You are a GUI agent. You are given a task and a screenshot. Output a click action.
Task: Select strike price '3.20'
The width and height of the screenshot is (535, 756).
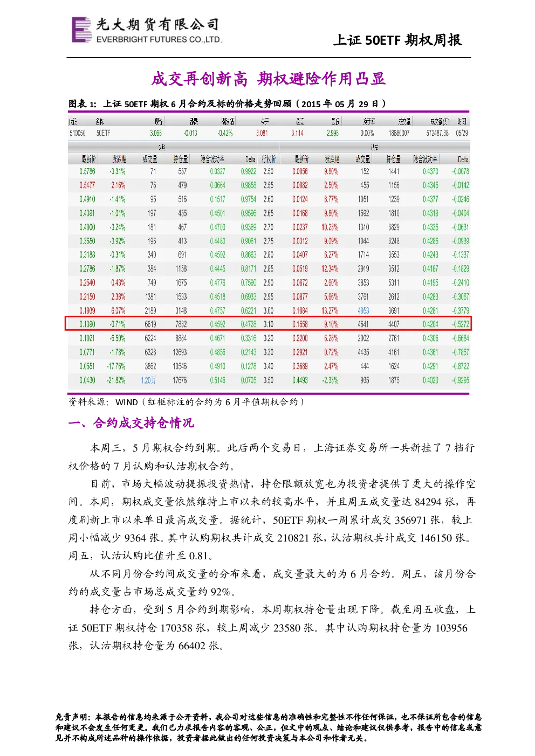269,338
